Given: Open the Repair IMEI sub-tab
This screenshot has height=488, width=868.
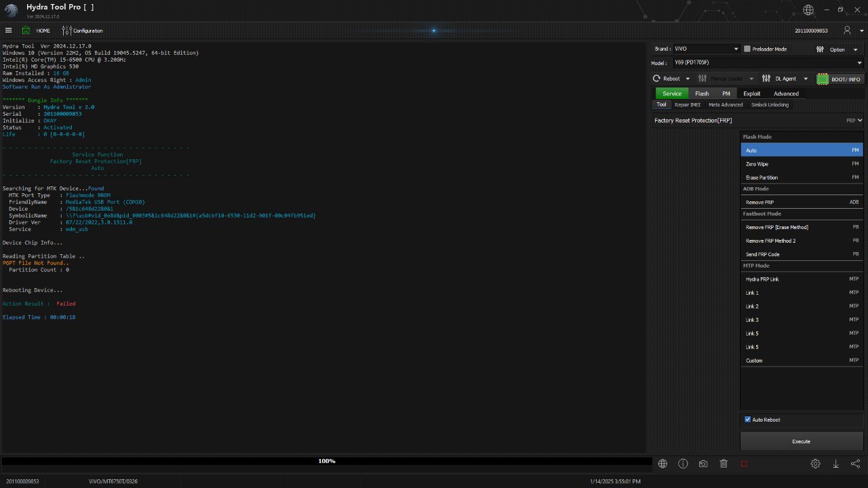Looking at the screenshot, I should point(687,105).
